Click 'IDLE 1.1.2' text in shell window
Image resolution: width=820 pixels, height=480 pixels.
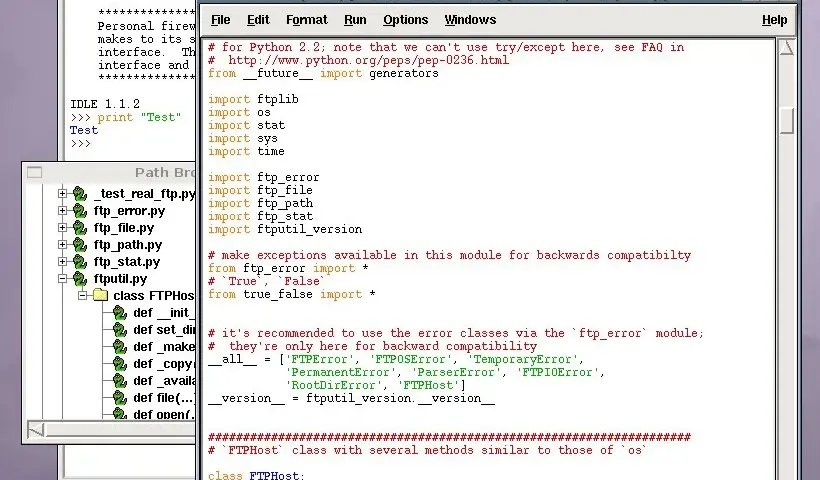point(105,104)
